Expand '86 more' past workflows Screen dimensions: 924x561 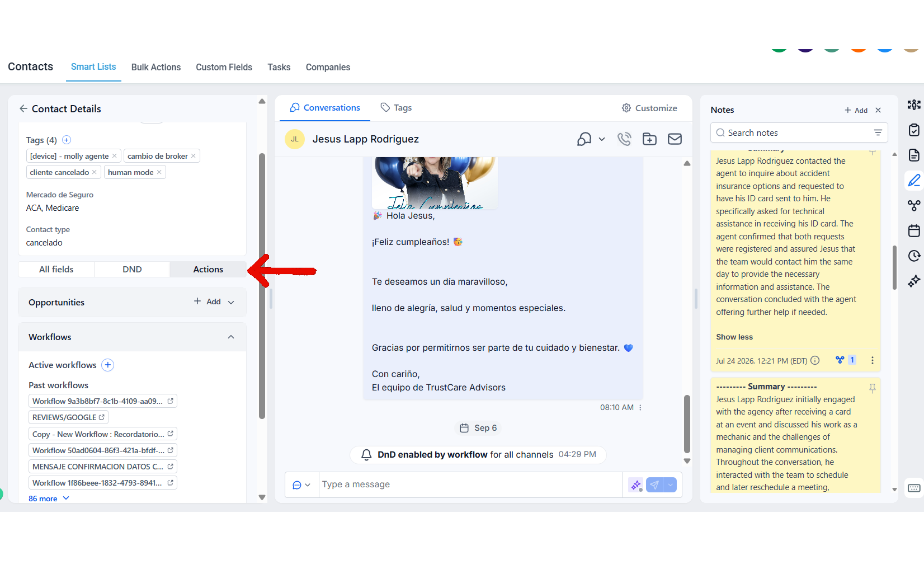(x=49, y=498)
